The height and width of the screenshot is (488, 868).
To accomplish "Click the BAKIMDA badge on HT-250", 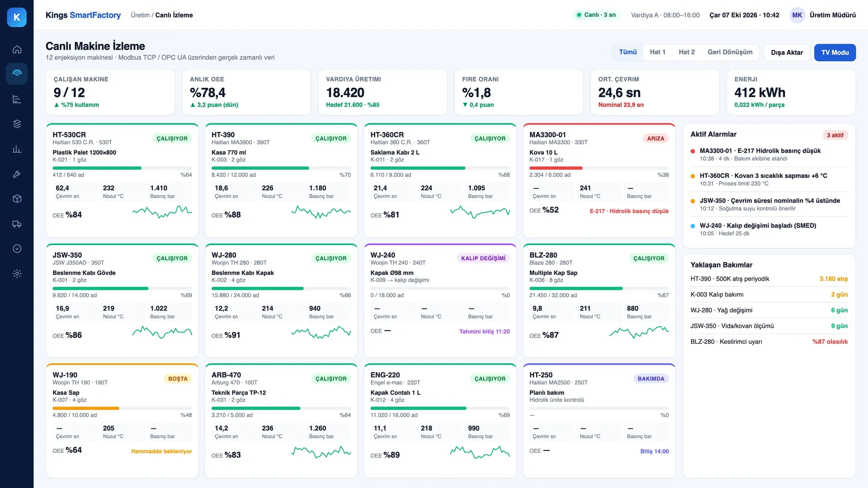I will coord(651,379).
